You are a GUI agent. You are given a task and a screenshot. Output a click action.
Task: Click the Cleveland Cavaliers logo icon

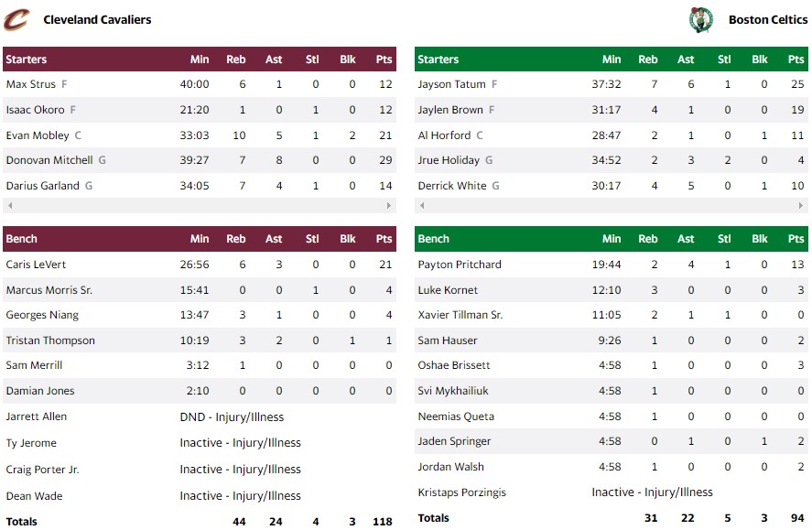16,19
